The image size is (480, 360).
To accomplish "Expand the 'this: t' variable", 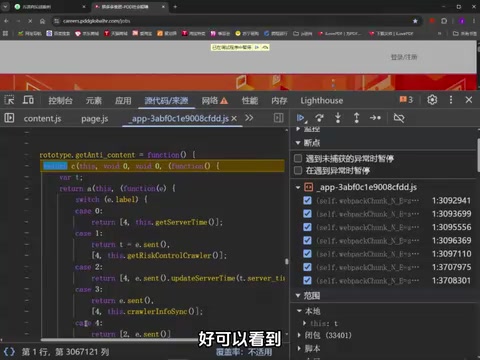I will [x=304, y=323].
